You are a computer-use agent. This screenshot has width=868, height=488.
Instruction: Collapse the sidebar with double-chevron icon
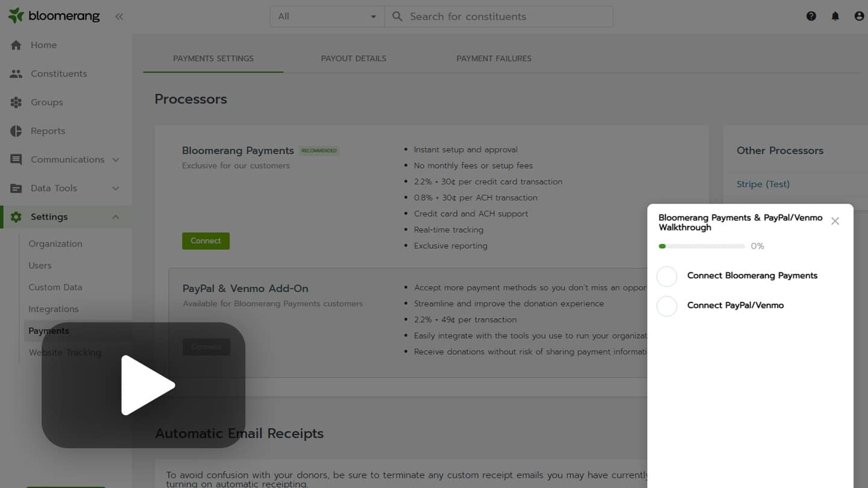click(119, 17)
